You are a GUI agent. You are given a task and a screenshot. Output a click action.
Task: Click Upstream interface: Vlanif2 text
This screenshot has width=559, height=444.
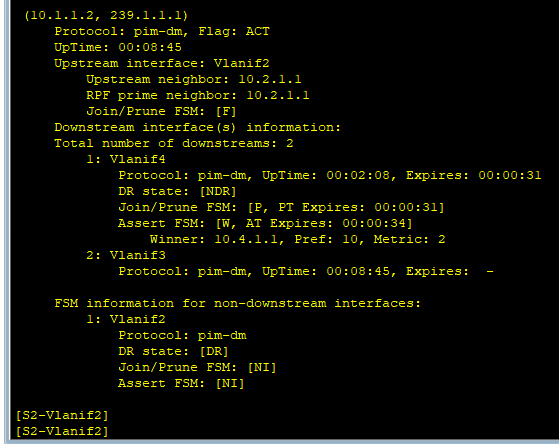tap(162, 63)
